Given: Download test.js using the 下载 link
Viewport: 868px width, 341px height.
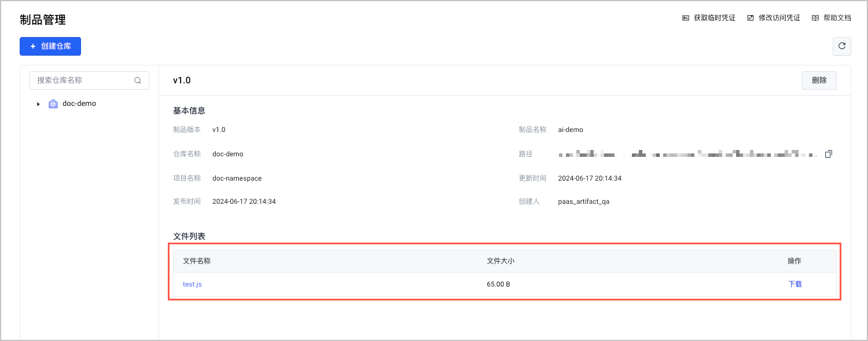Looking at the screenshot, I should pos(795,284).
